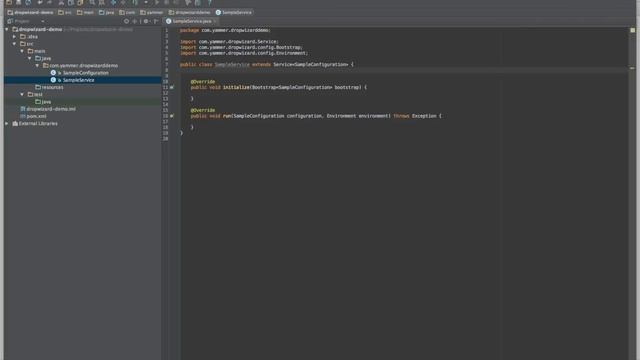The image size is (640, 360).
Task: Click main in the navigation bar
Action: [85, 12]
